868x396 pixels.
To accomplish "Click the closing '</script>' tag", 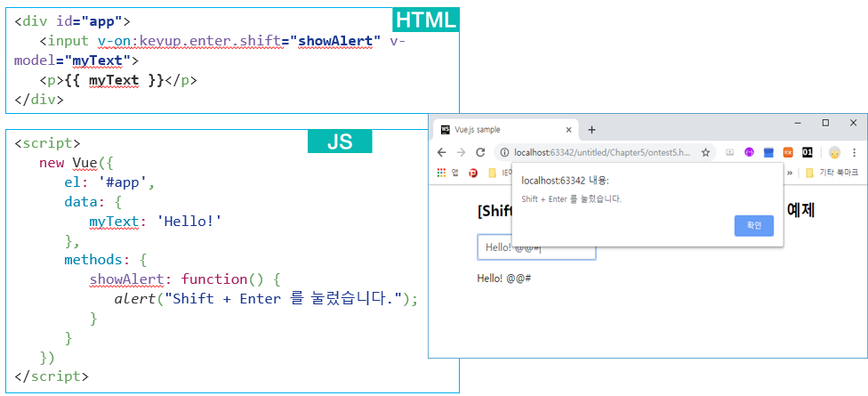I will point(51,376).
